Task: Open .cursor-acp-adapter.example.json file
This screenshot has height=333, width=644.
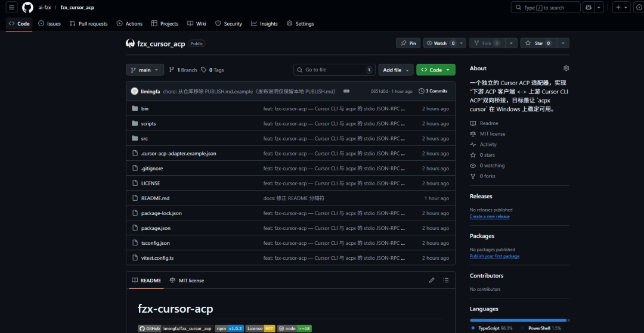Action: pos(179,153)
